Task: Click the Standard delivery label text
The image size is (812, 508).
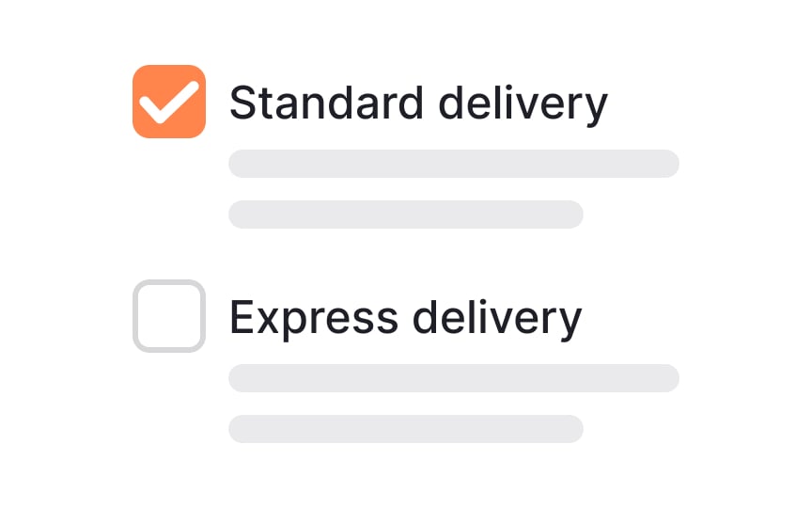Action: 418,103
